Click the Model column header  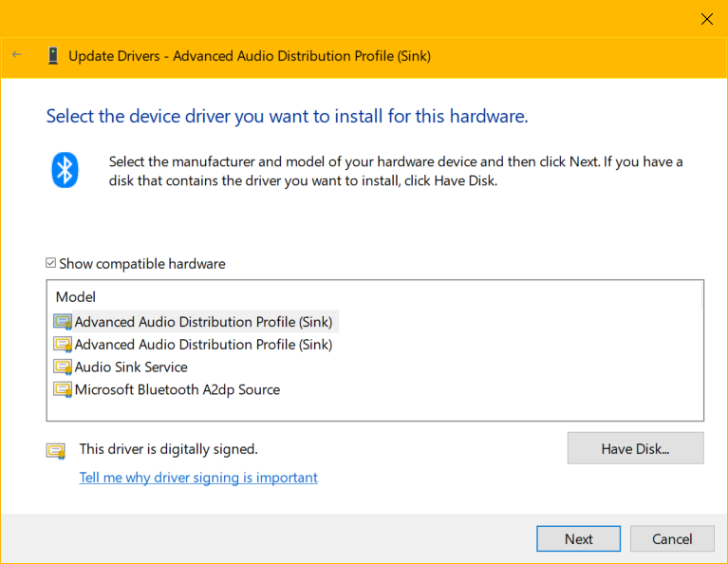(x=76, y=297)
